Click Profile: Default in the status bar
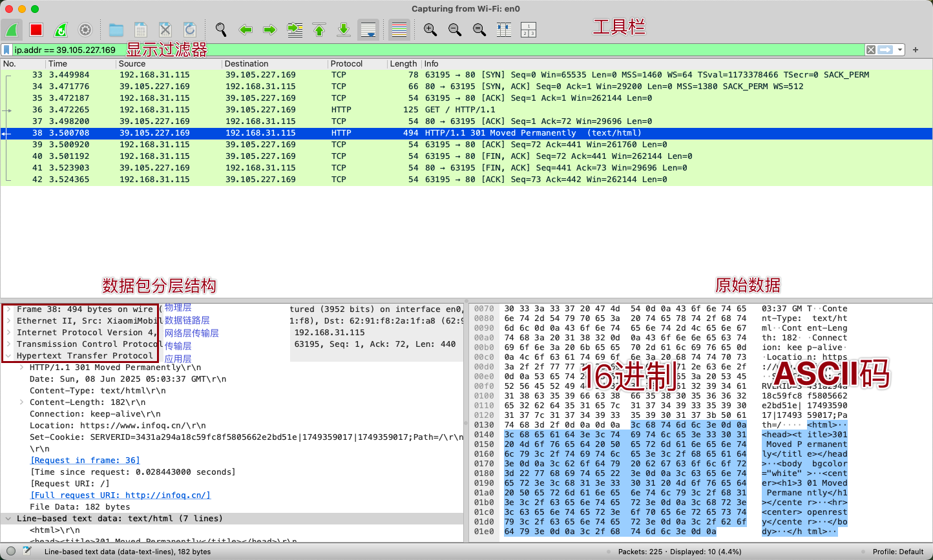Image resolution: width=933 pixels, height=560 pixels. [898, 552]
